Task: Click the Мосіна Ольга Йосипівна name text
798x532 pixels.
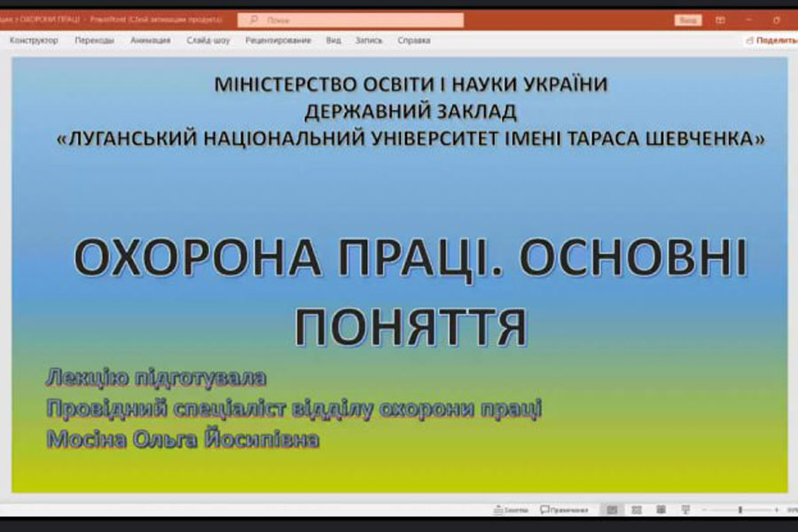Action: [x=183, y=440]
